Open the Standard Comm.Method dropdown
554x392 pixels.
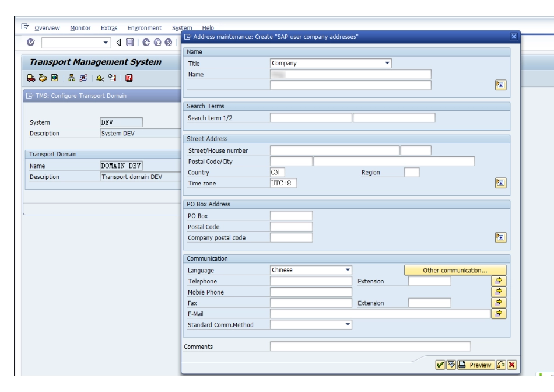(x=348, y=324)
